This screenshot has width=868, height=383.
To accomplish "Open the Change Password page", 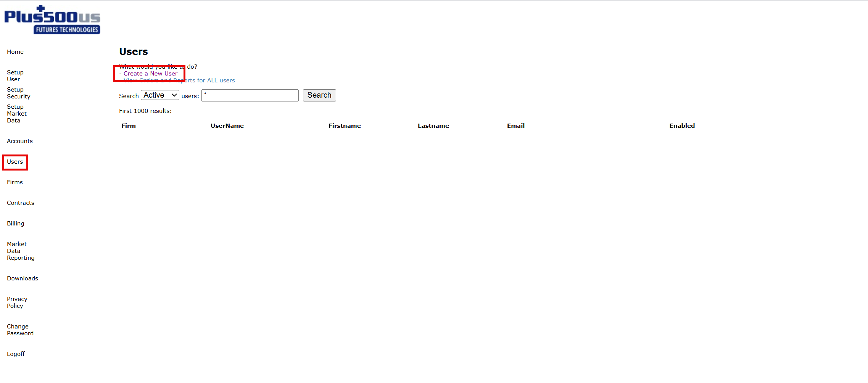I will [x=20, y=330].
